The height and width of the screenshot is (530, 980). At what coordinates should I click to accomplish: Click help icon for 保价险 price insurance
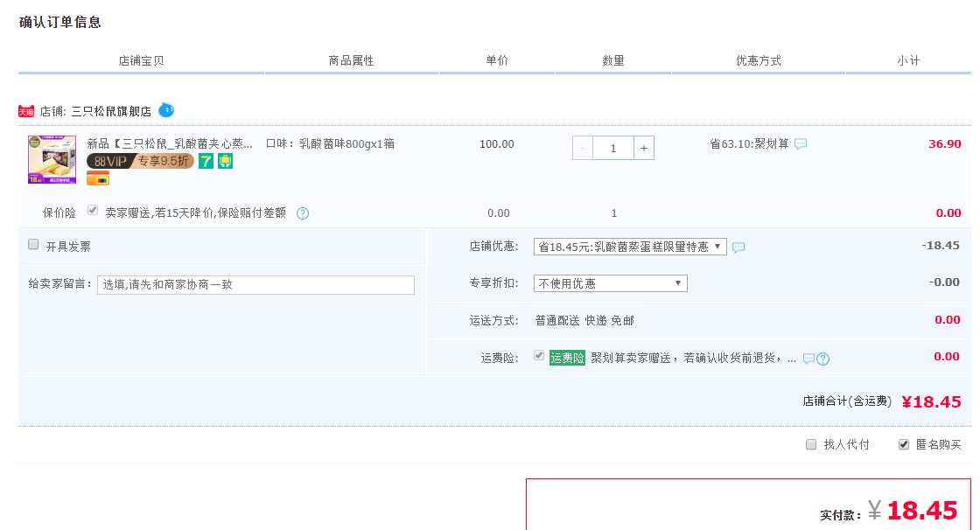click(303, 213)
